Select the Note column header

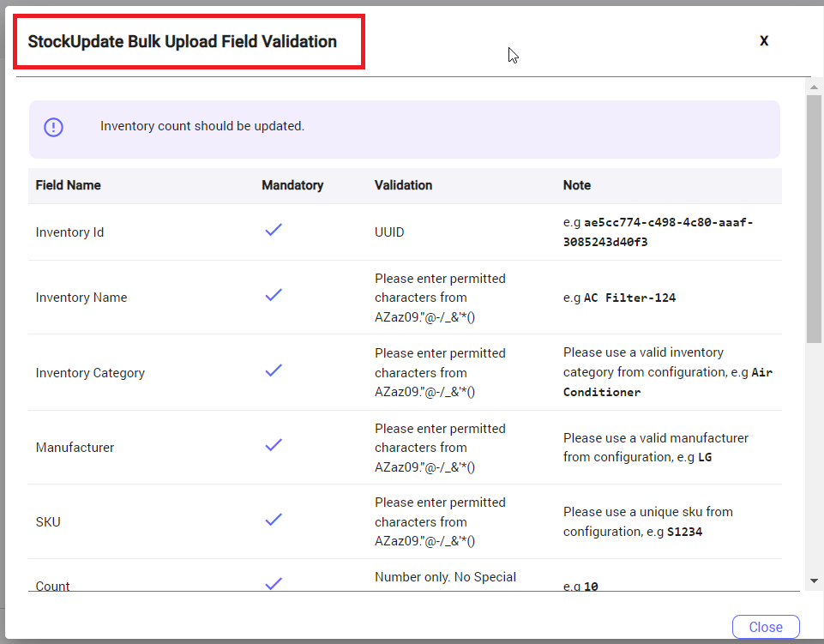(x=576, y=185)
